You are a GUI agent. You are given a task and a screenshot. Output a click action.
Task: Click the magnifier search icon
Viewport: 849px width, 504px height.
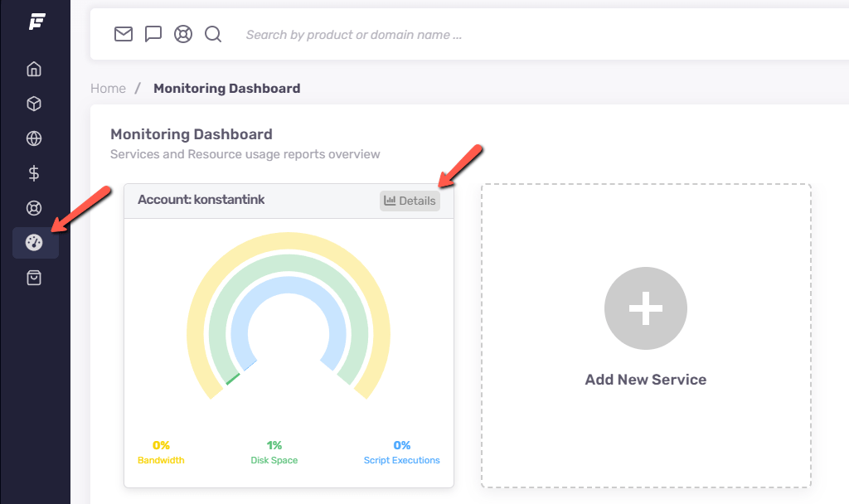(x=213, y=34)
